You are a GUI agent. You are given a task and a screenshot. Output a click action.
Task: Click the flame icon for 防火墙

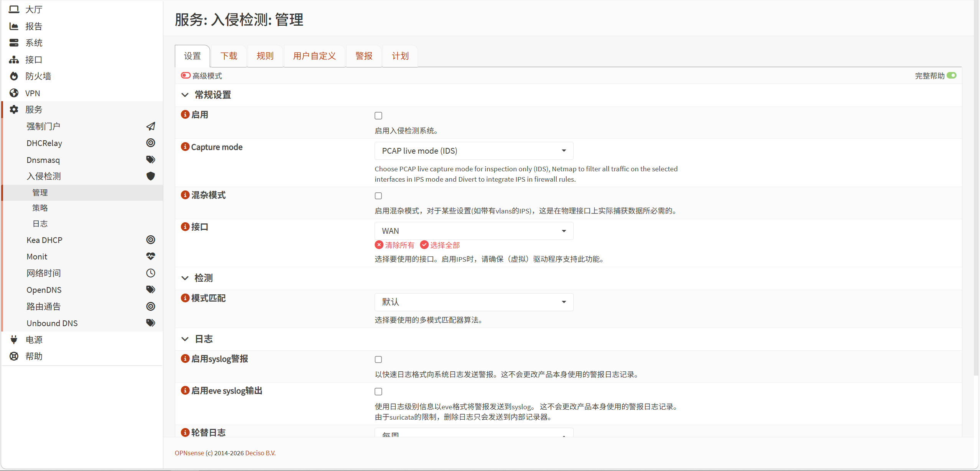point(14,76)
